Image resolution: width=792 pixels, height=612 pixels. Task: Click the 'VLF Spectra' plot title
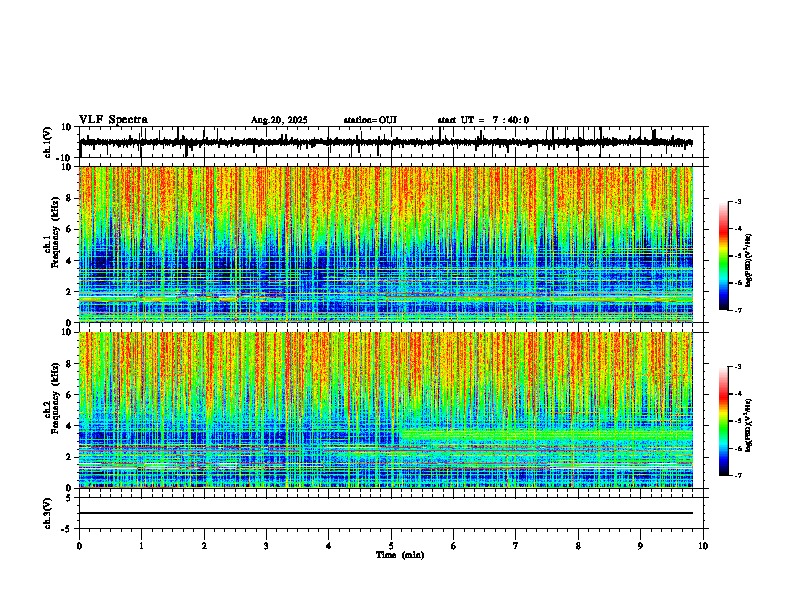click(x=113, y=120)
